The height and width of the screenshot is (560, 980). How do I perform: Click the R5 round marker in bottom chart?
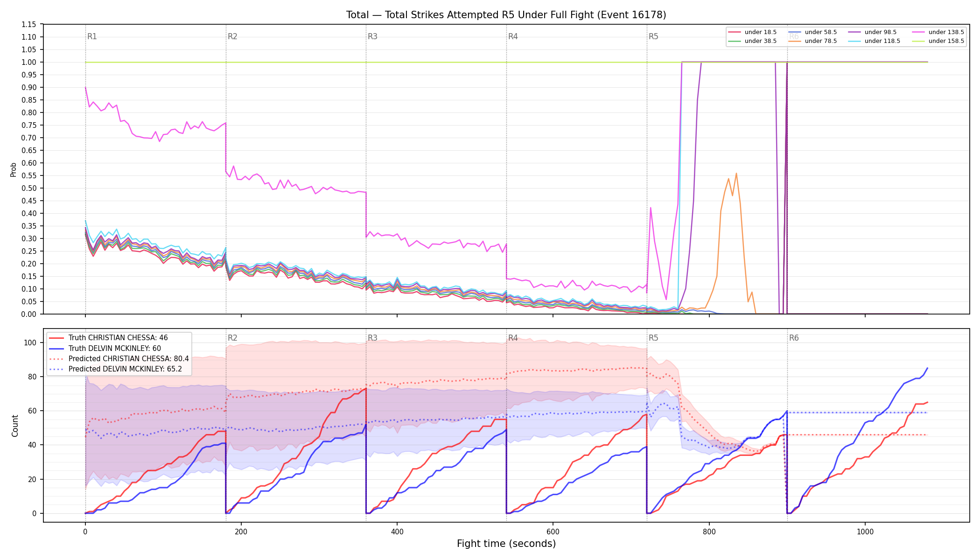[x=653, y=338]
